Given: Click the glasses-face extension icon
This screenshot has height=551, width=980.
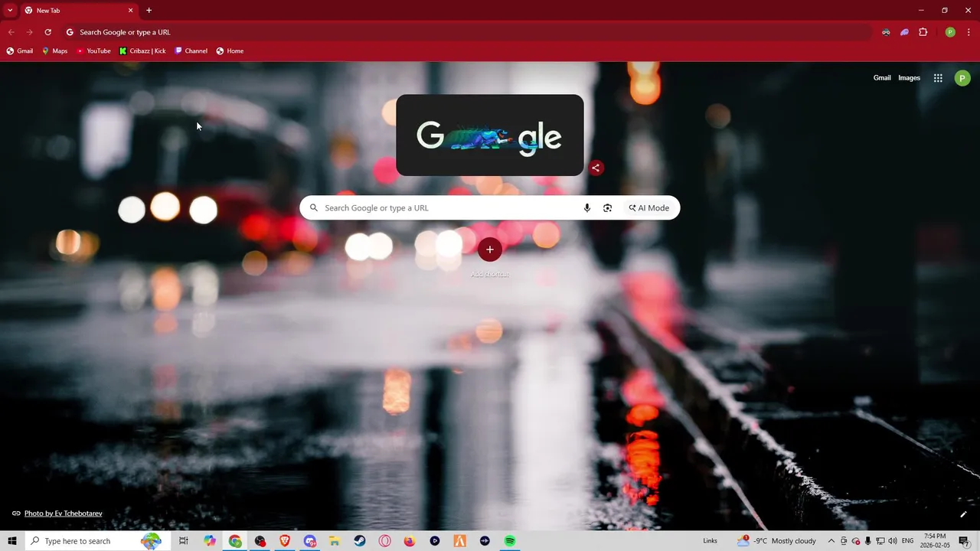Looking at the screenshot, I should click(x=886, y=32).
